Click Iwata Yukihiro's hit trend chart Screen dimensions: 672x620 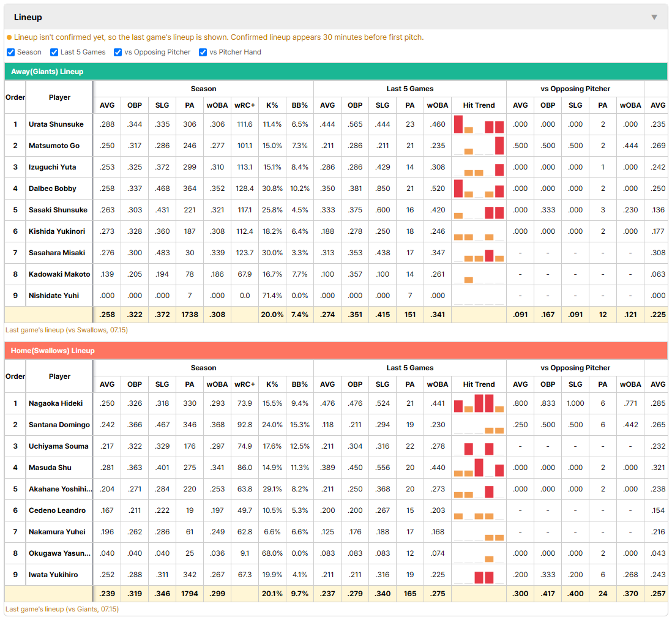tap(479, 575)
